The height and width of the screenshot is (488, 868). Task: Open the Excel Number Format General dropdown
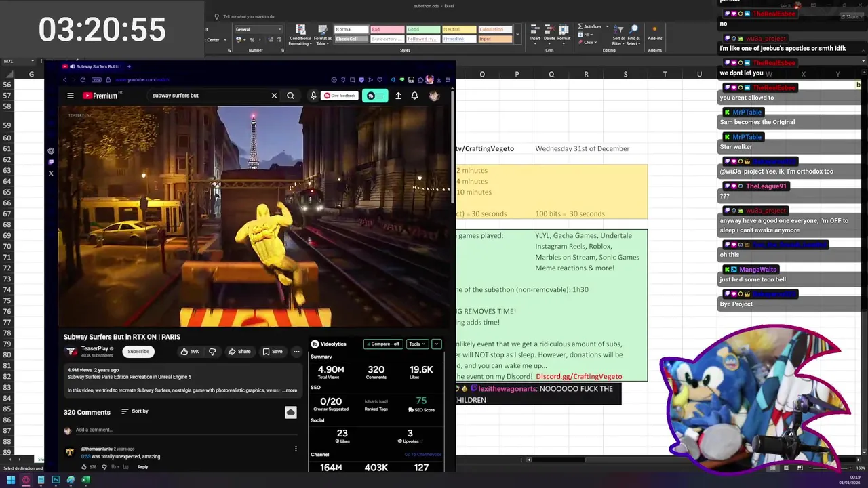point(258,29)
